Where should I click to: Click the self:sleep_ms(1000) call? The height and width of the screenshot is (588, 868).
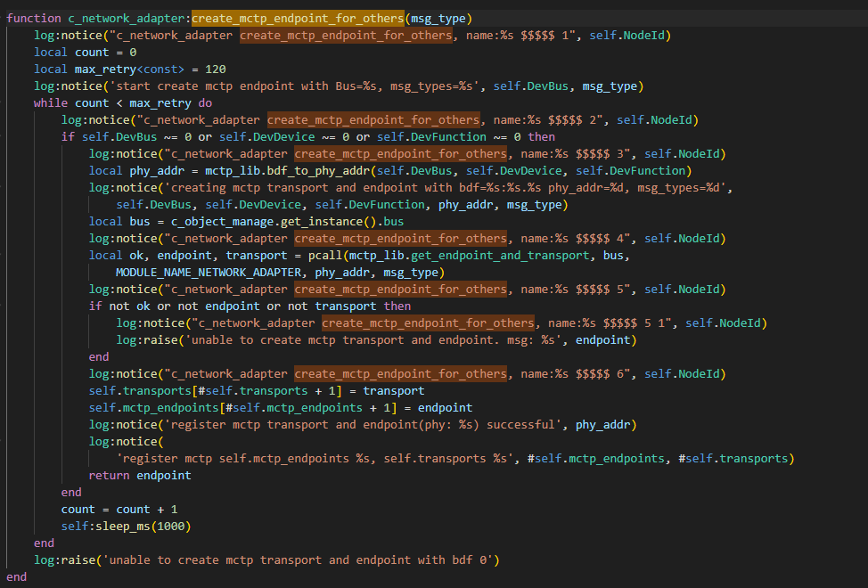click(x=127, y=526)
